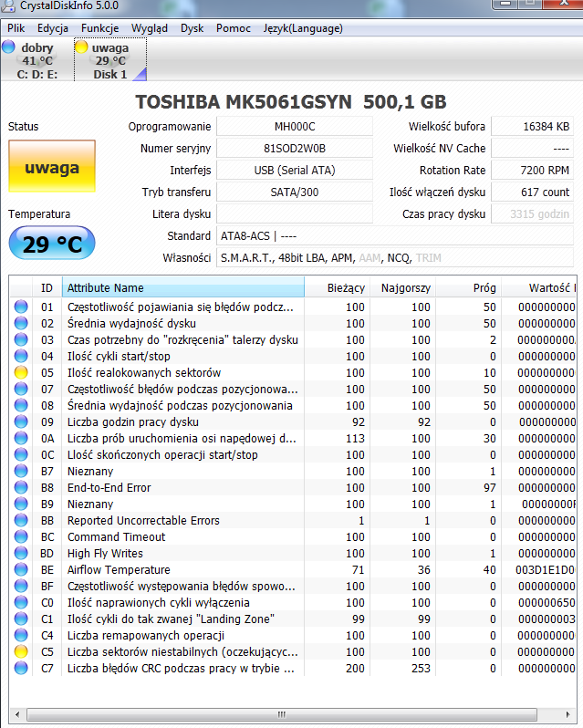Sort by the Najgorszy column header
The height and width of the screenshot is (728, 583).
[x=403, y=288]
